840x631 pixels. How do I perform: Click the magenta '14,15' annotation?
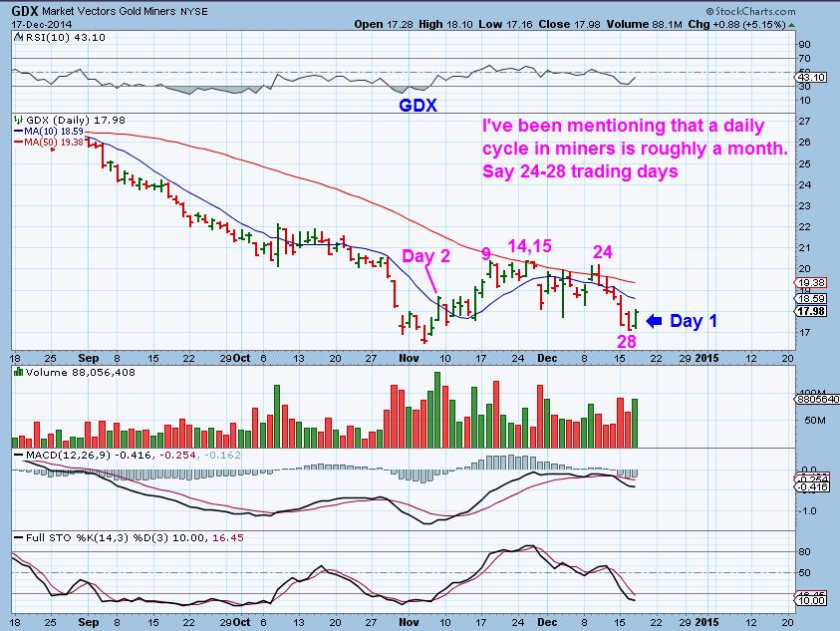pyautogui.click(x=529, y=245)
